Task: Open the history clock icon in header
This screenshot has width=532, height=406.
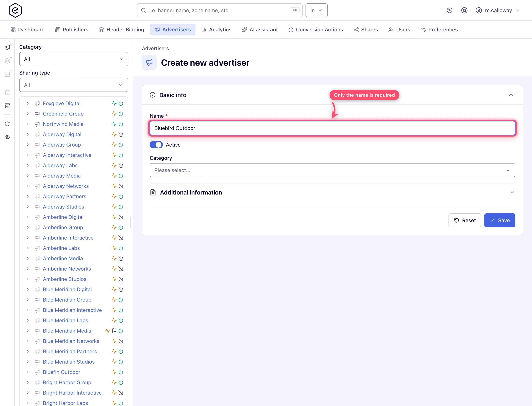Action: coord(449,10)
